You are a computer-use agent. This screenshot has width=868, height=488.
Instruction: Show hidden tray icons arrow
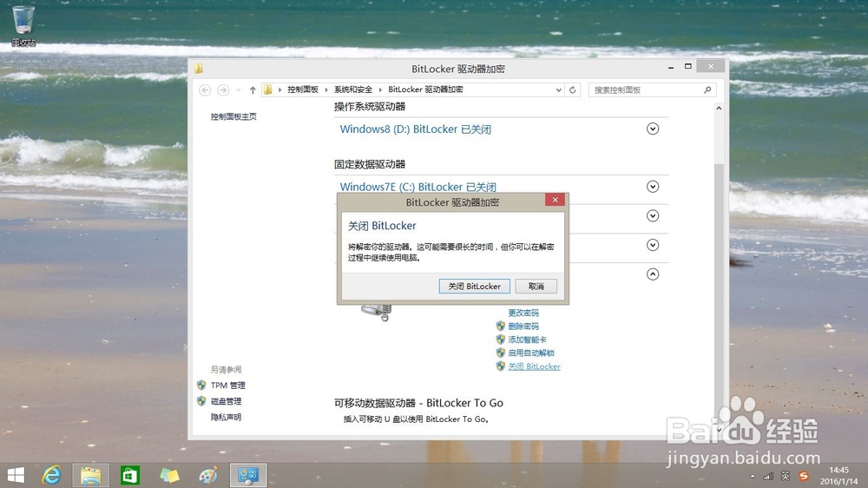coord(753,476)
